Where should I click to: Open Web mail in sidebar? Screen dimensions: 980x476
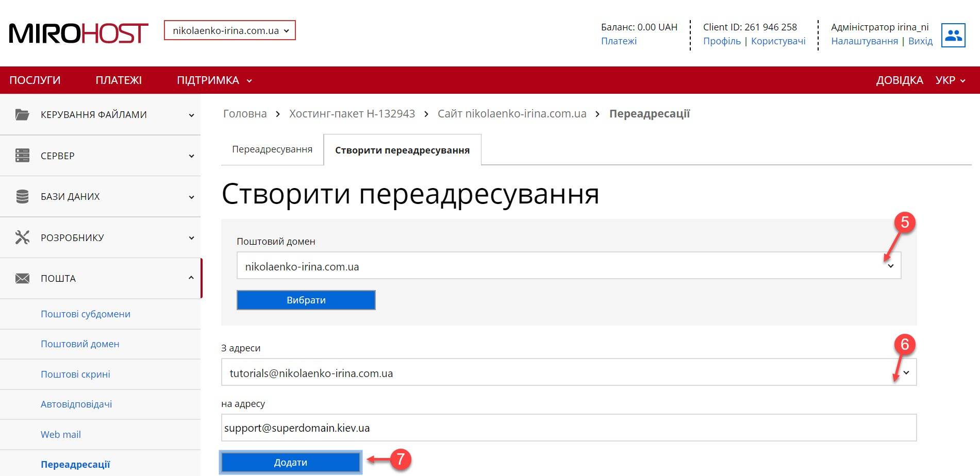tap(61, 435)
